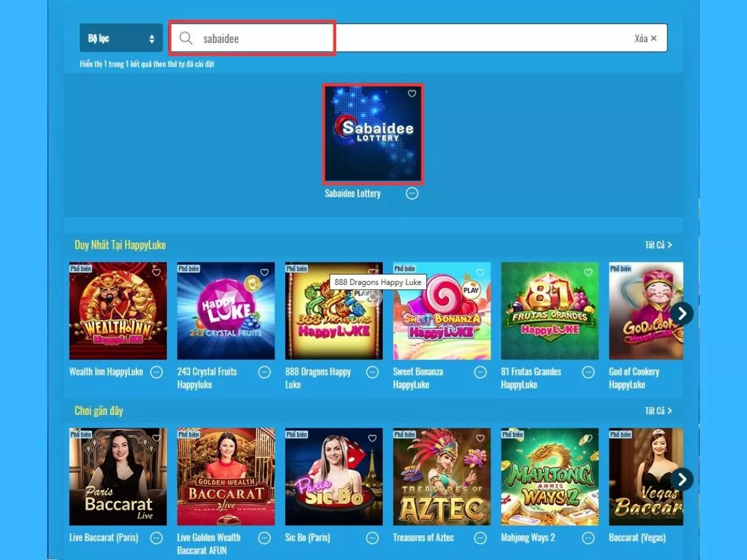
Task: Click the search field containing sabaidee
Action: 419,38
